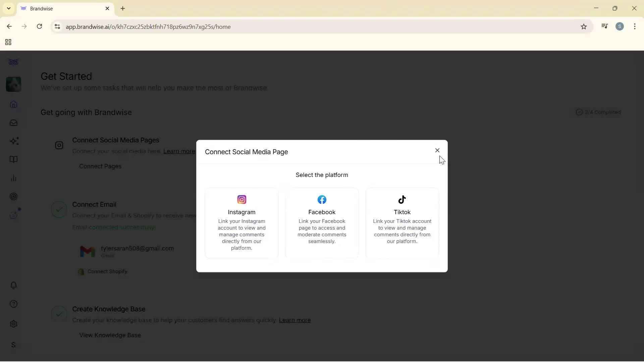Reload the page using the refresh icon
This screenshot has height=362, width=644.
40,26
